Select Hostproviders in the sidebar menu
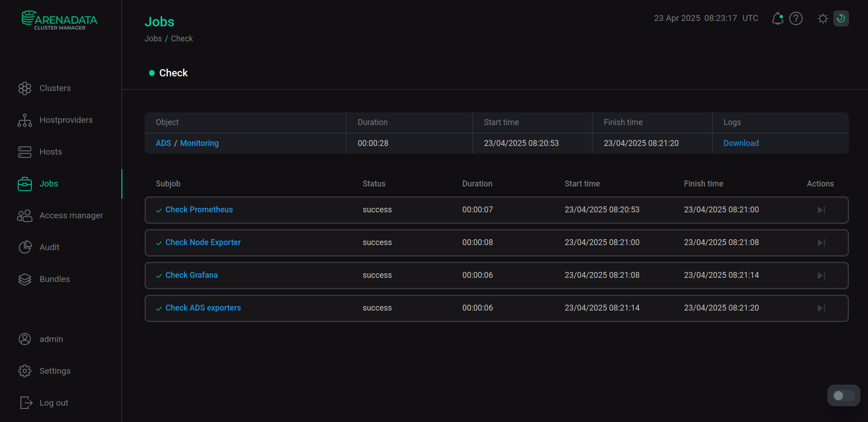Screen dimensions: 868x422 pyautogui.click(x=66, y=120)
